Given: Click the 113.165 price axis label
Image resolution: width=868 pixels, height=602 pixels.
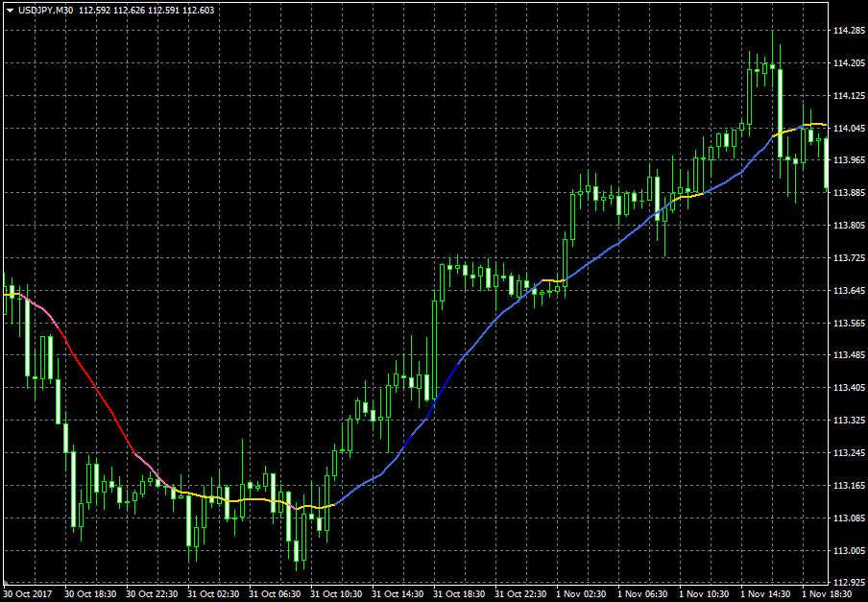Looking at the screenshot, I should [848, 485].
